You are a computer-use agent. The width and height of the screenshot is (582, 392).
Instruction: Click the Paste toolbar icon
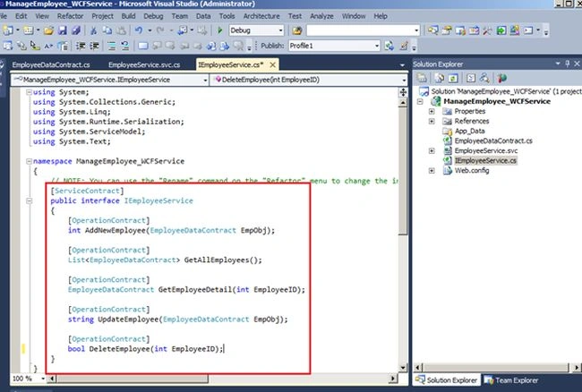tap(121, 30)
